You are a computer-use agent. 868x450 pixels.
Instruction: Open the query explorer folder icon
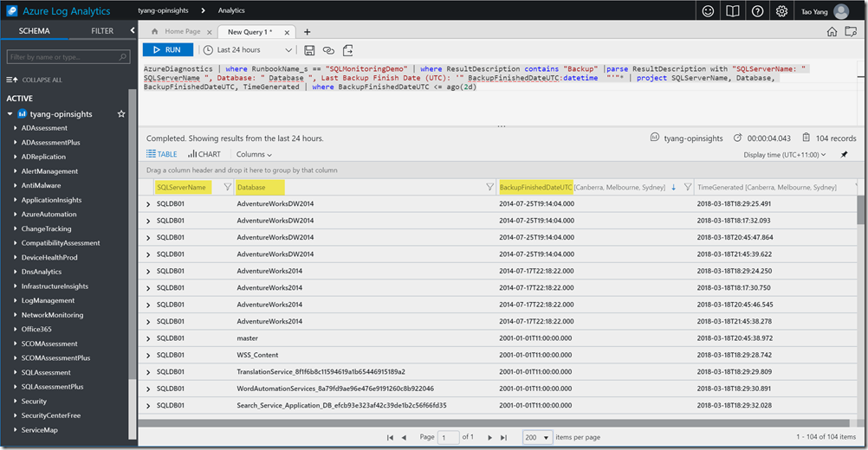(851, 31)
